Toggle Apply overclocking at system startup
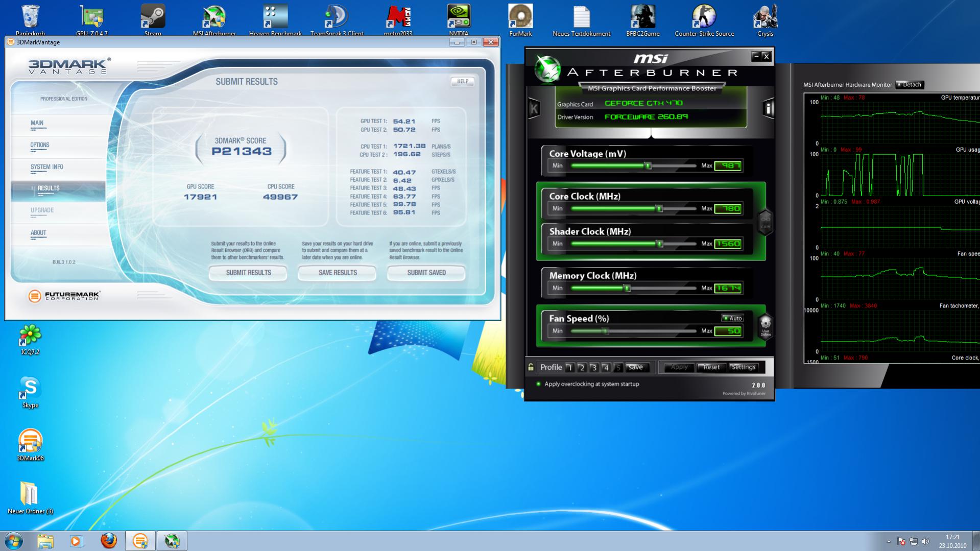Screen dimensions: 980x551 538,384
